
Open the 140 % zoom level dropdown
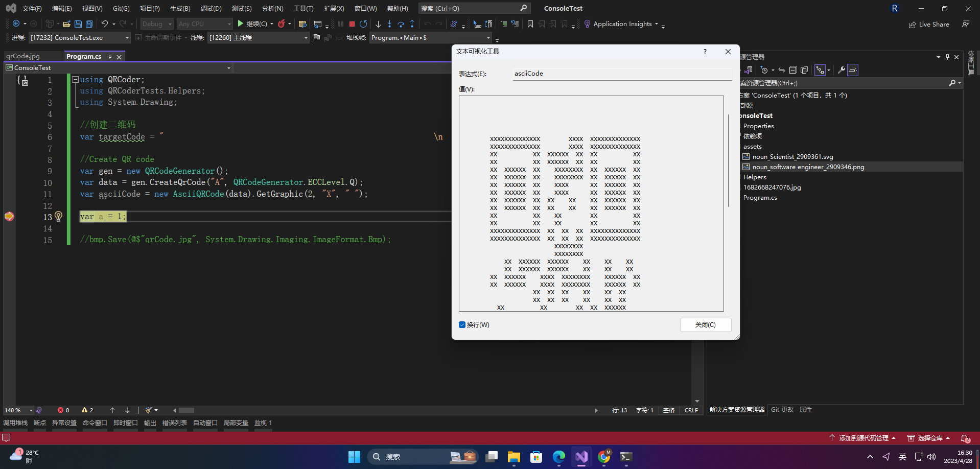18,410
